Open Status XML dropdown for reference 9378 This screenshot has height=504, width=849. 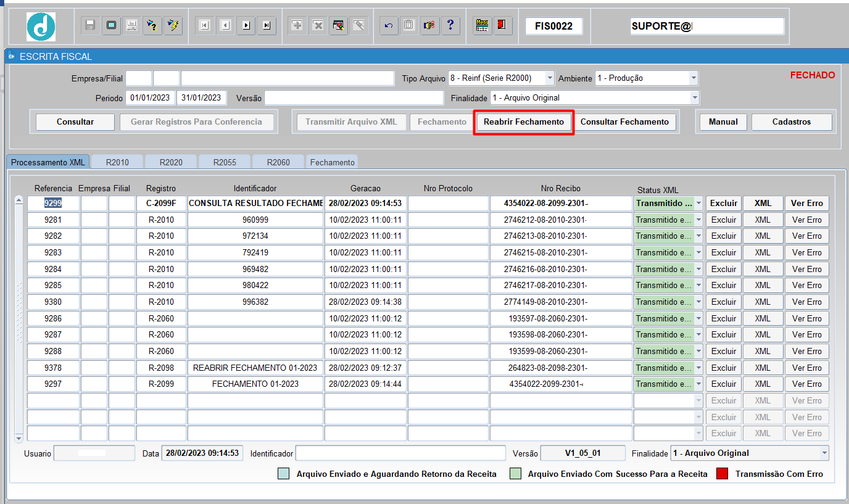[698, 368]
